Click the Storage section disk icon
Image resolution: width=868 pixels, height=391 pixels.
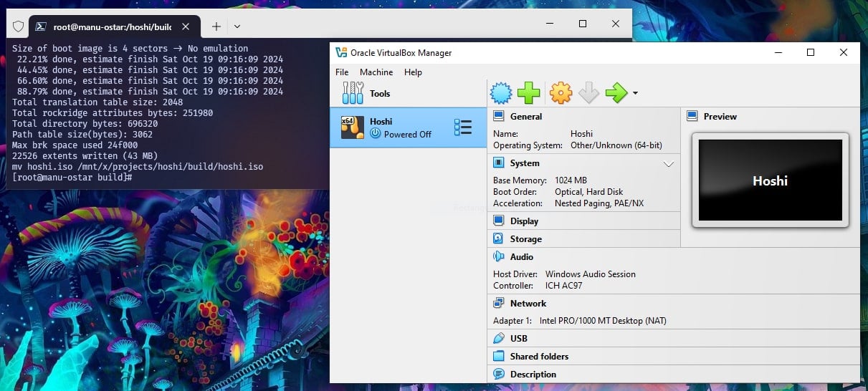[499, 239]
